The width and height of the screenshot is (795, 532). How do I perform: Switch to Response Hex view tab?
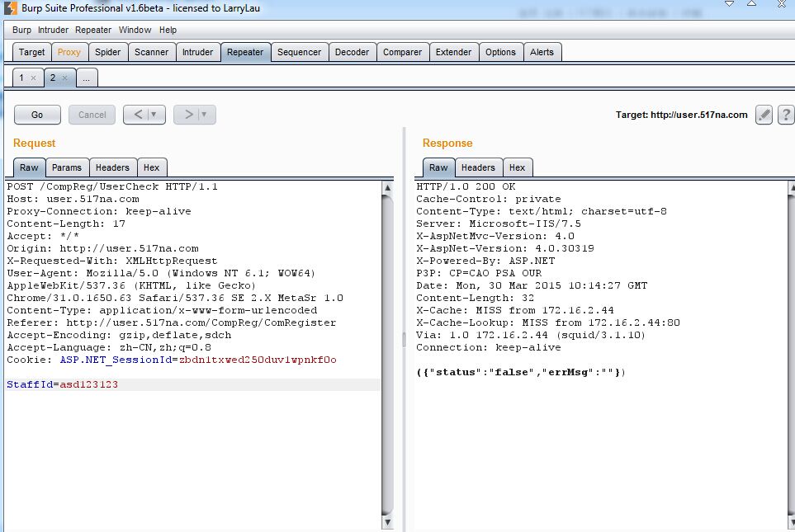pos(517,167)
